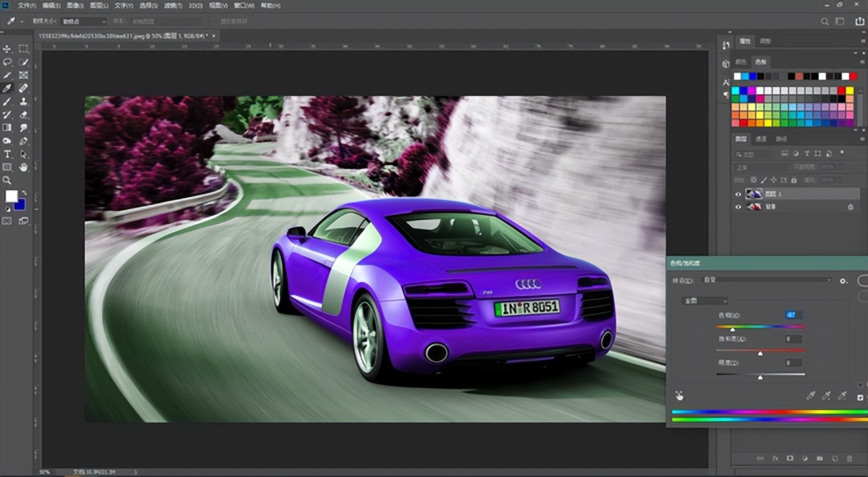Select the Zoom magnifier tool
868x477 pixels.
coord(7,180)
